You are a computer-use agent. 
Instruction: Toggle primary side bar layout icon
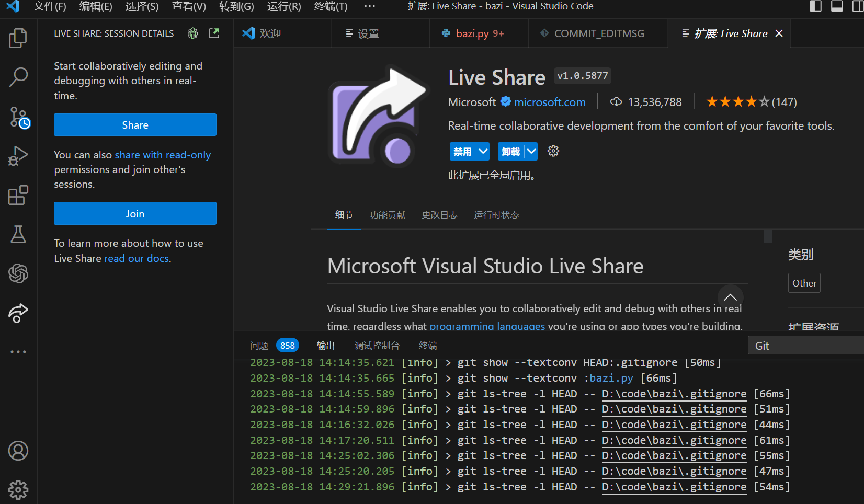[x=815, y=6]
